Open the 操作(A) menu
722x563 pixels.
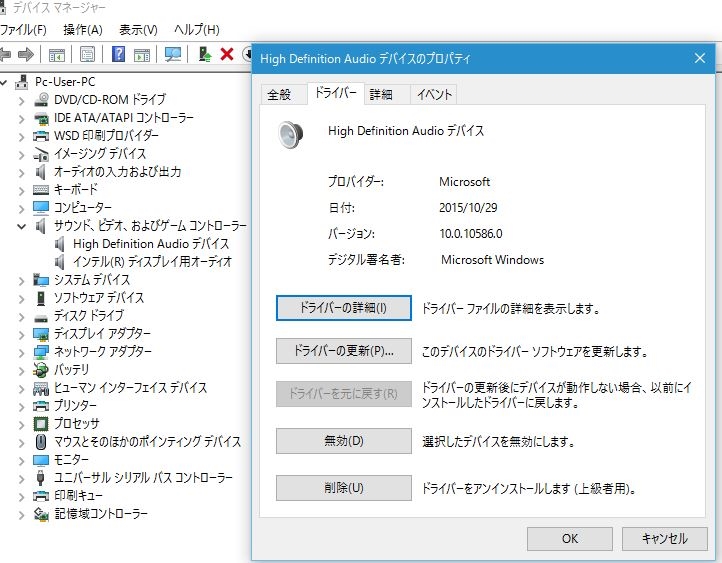[x=83, y=30]
